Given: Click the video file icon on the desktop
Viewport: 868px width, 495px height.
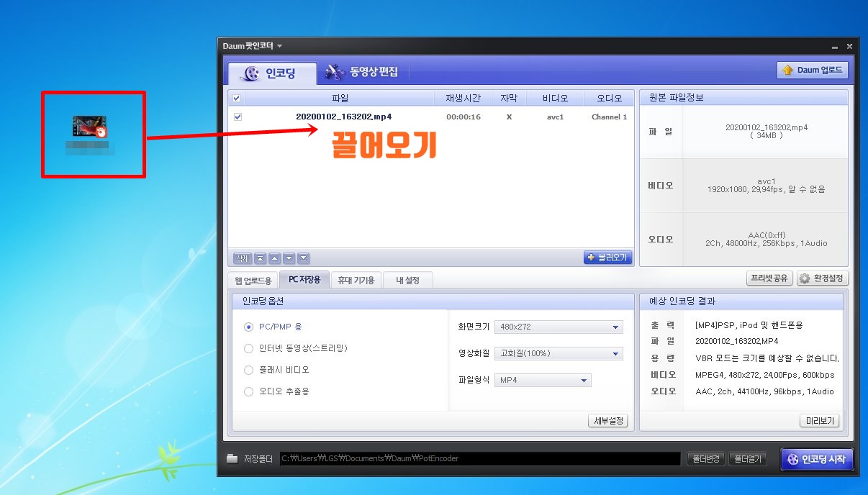Looking at the screenshot, I should tap(91, 127).
